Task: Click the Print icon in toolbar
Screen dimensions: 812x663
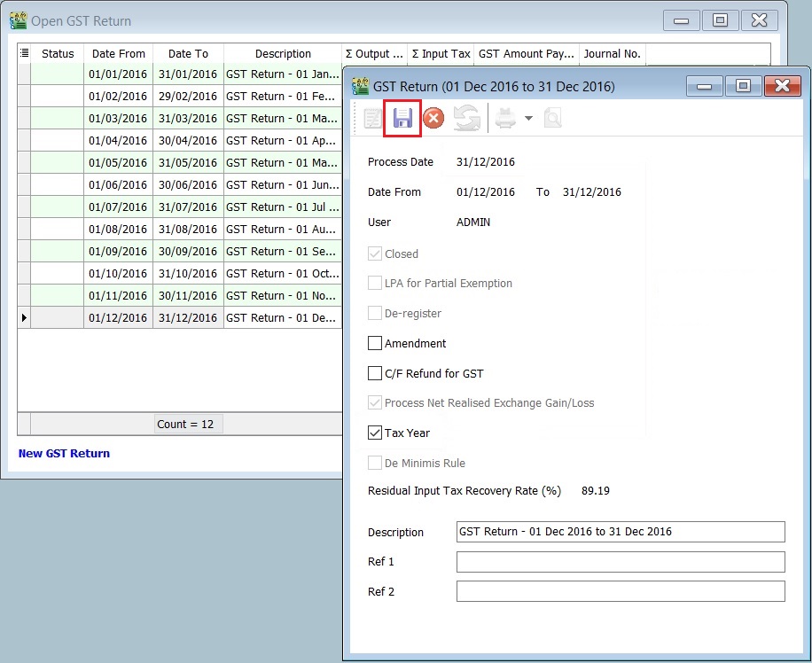Action: point(505,119)
